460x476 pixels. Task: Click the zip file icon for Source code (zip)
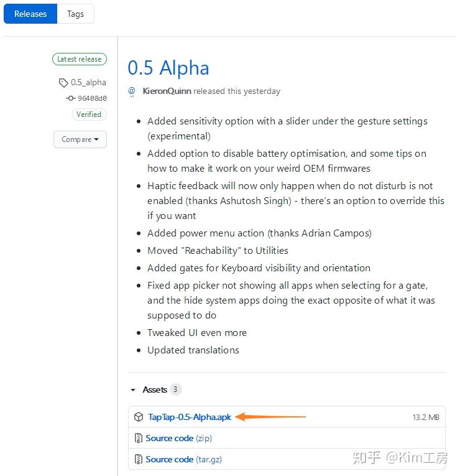138,438
